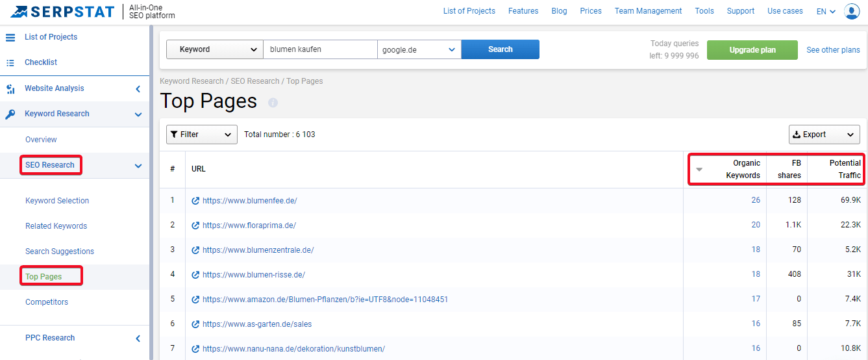Open external link icon for nanu-nana.de row
Viewport: 868px width, 360px height.
pos(195,349)
